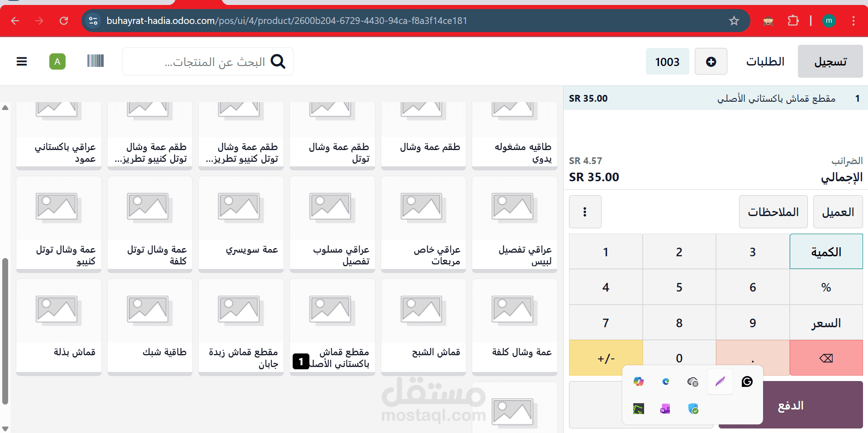Open the Chrome extensions puzzle icon
Viewport: 868px width, 433px height.
click(793, 21)
